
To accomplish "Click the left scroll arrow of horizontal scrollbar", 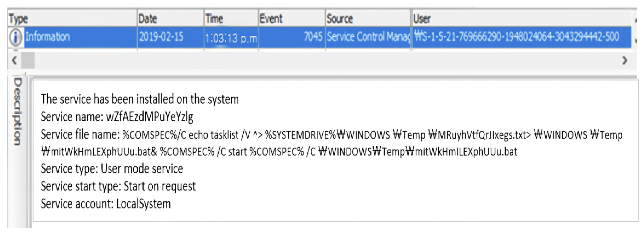I will click(15, 60).
